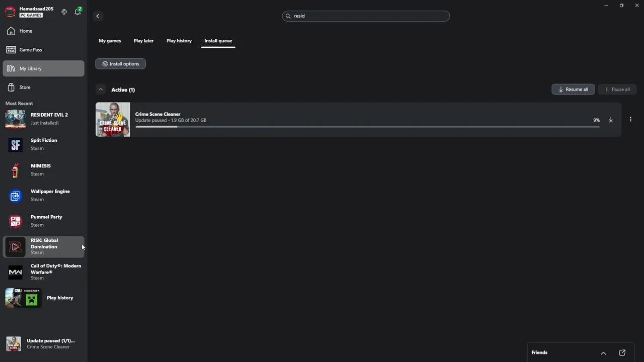The width and height of the screenshot is (644, 362).
Task: Focus the search field containing resid
Action: click(366, 16)
